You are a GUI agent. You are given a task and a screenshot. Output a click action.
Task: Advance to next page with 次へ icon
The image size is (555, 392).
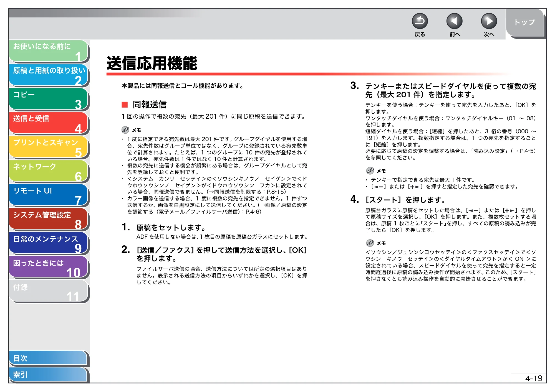[x=489, y=21]
